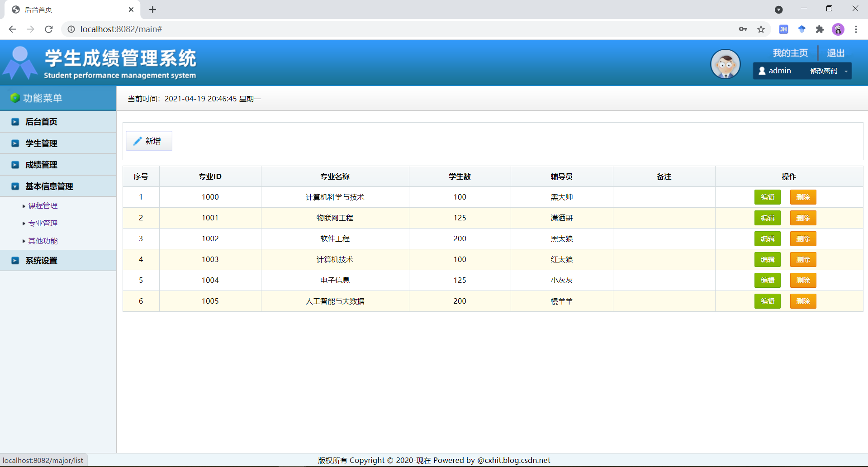The width and height of the screenshot is (868, 467).
Task: Delete the 电子信息 row
Action: [803, 281]
